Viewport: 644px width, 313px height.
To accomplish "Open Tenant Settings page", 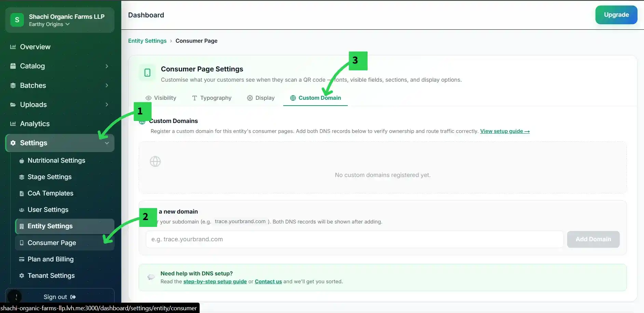I will [65, 275].
